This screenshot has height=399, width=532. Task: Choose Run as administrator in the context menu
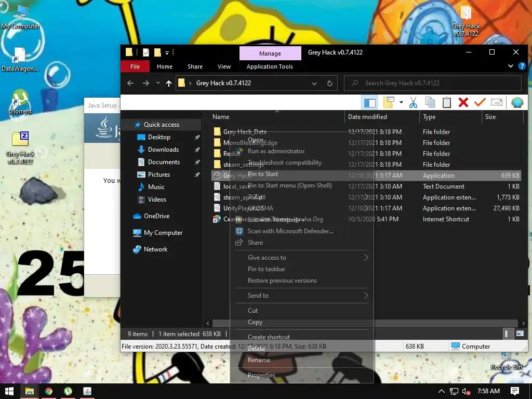[x=276, y=151]
